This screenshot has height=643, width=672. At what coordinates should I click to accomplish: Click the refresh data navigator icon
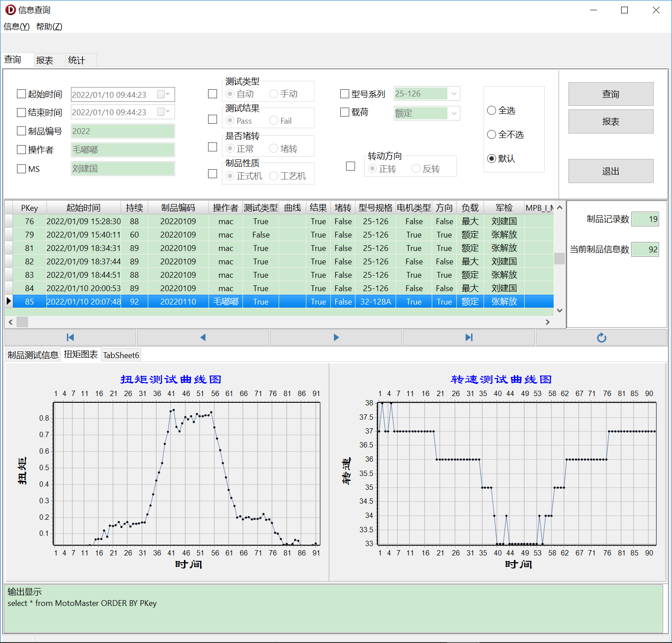(601, 338)
